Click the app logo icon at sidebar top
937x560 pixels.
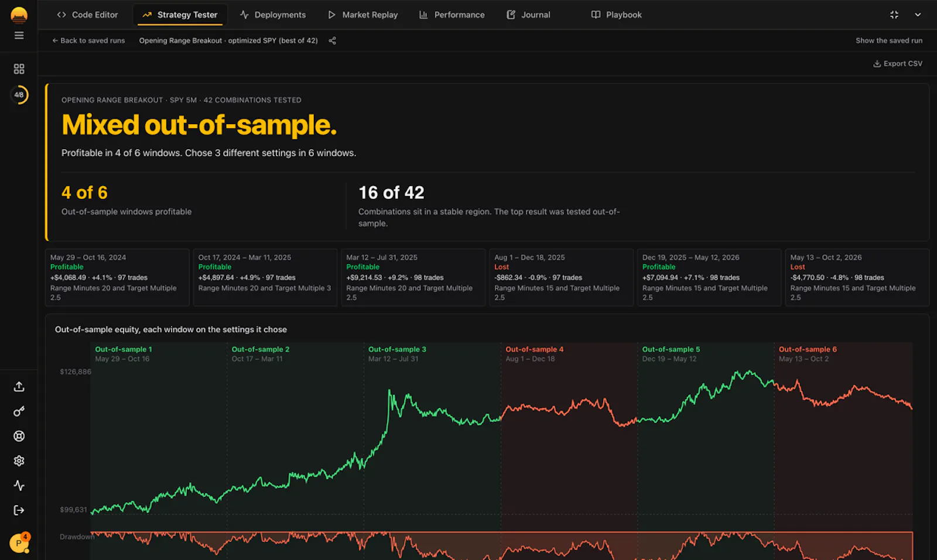point(19,15)
